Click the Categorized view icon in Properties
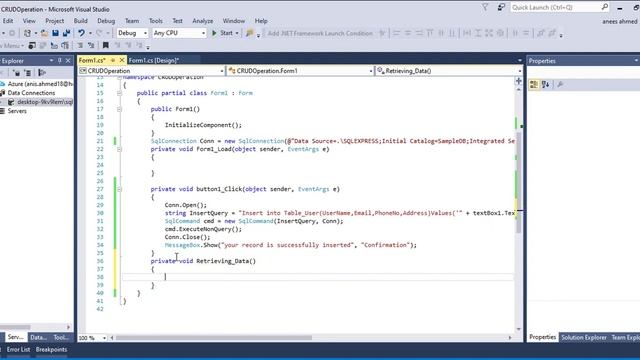The width and height of the screenshot is (640, 360). coord(533,84)
